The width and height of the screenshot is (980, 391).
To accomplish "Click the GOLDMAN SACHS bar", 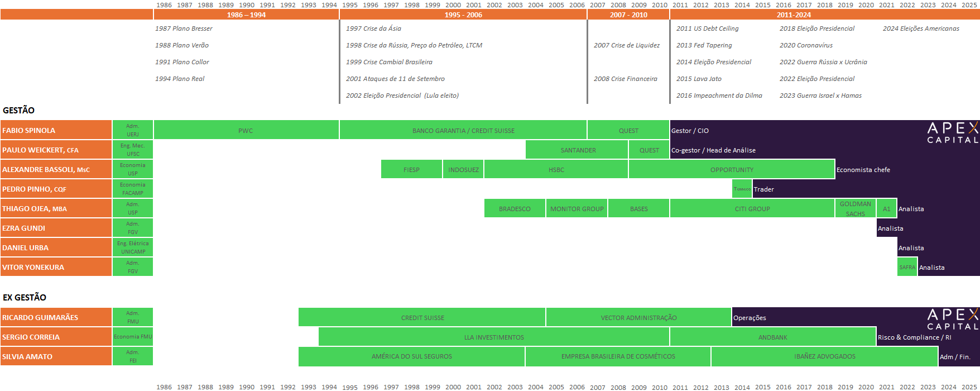I will coord(855,208).
